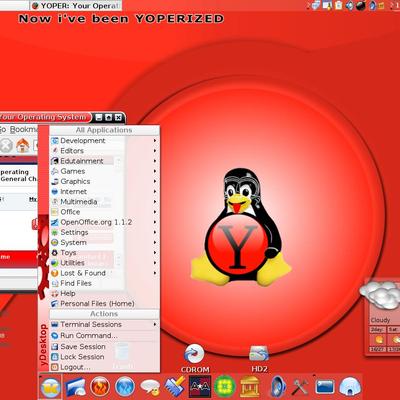Select Logout... action
Image resolution: width=400 pixels, height=400 pixels.
tap(104, 367)
